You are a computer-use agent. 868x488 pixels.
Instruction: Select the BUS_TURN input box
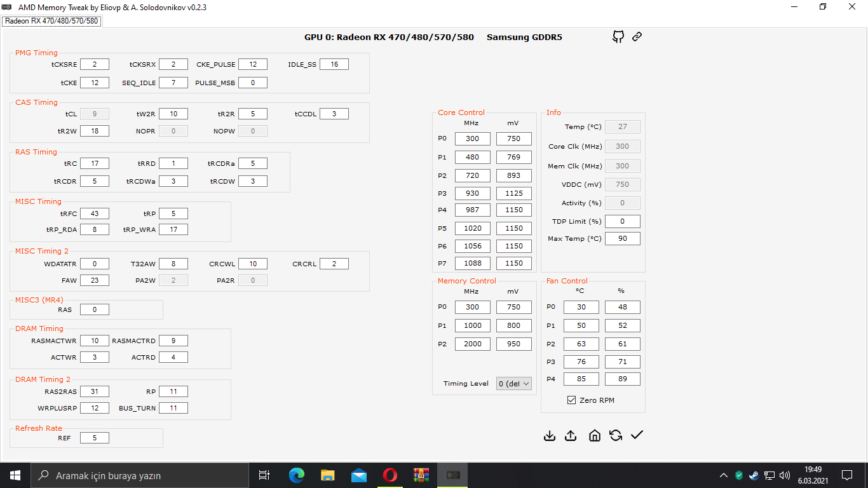(x=173, y=408)
